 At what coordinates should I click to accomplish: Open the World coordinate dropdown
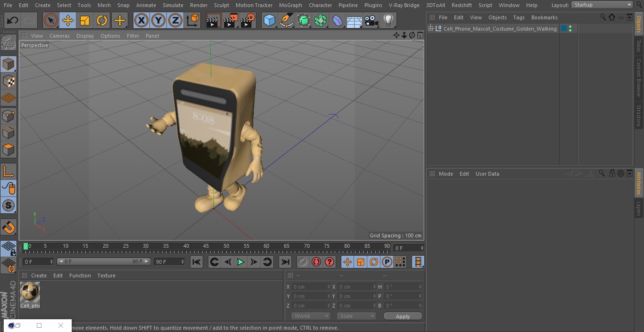(311, 316)
